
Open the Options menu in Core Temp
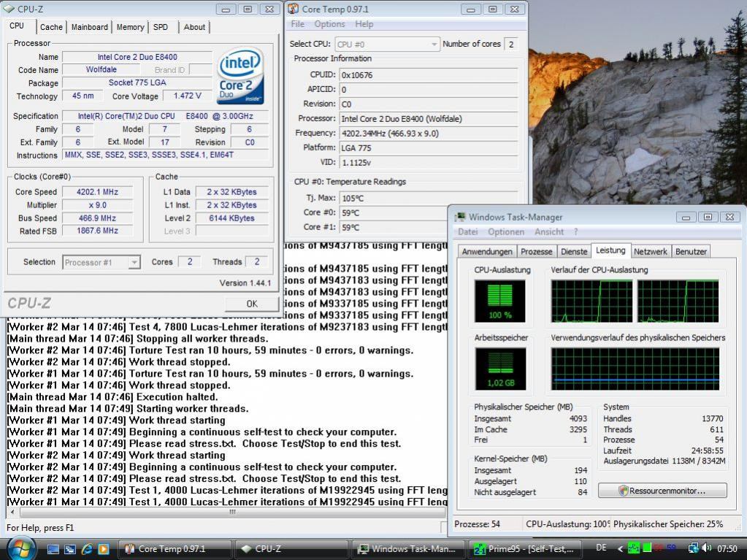[329, 24]
